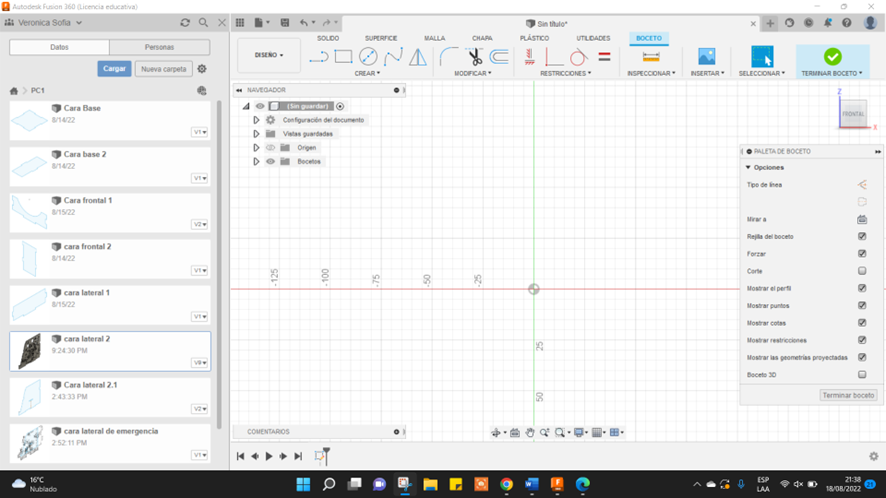The width and height of the screenshot is (886, 498).
Task: Undo the last action
Action: 304,23
